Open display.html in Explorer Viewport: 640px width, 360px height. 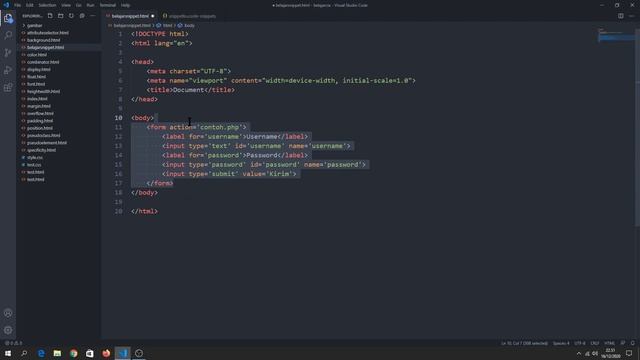[39, 69]
